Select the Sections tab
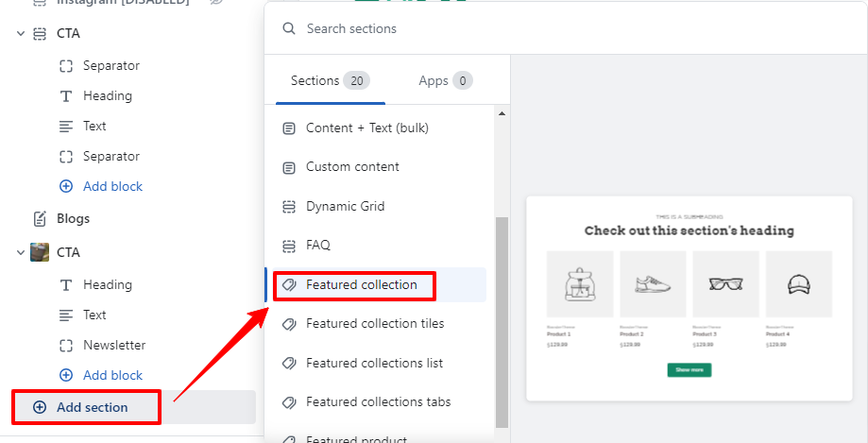 click(329, 80)
